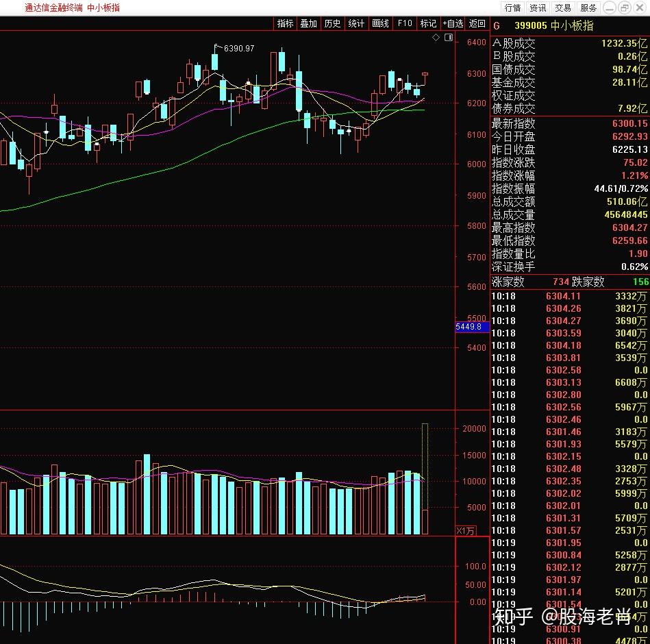Toggle the panel layout icon near the price axis

(449, 38)
